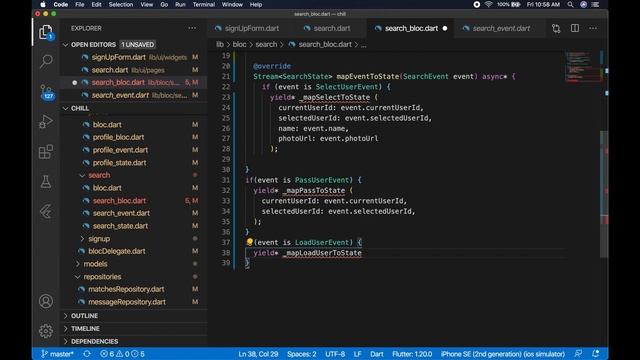Collapse the CHILL folder section
The height and width of the screenshot is (360, 640).
[66, 108]
